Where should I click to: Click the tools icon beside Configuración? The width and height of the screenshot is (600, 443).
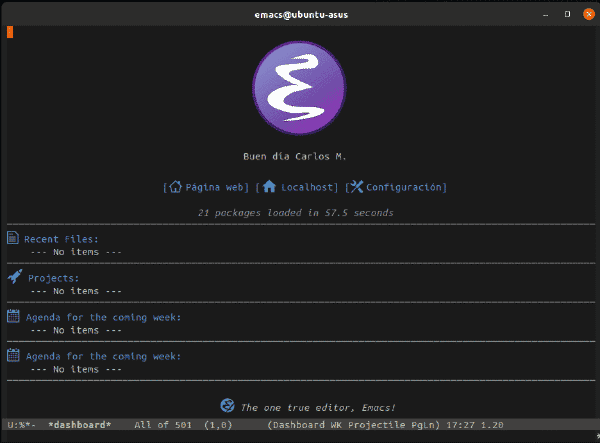pyautogui.click(x=357, y=187)
